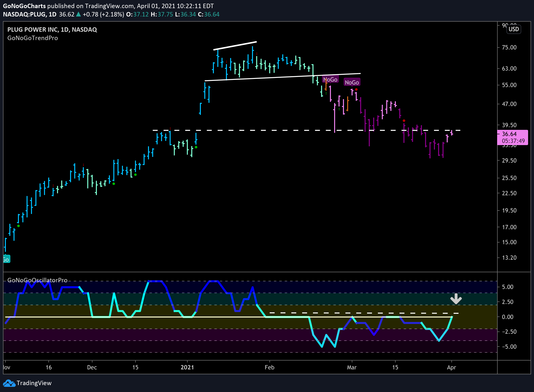The width and height of the screenshot is (534, 392).
Task: Select the current price label 36.64
Action: (x=509, y=134)
